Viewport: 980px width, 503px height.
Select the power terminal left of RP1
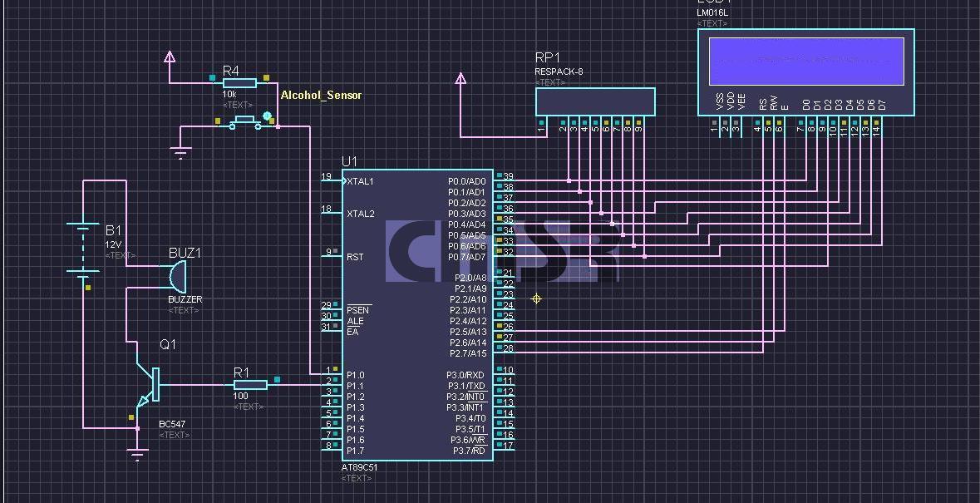pos(460,79)
